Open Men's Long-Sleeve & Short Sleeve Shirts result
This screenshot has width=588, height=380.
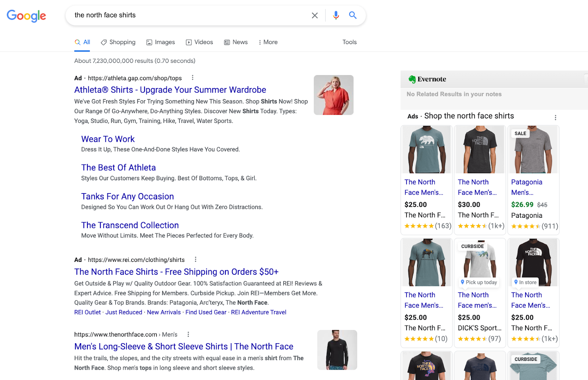[x=184, y=347]
